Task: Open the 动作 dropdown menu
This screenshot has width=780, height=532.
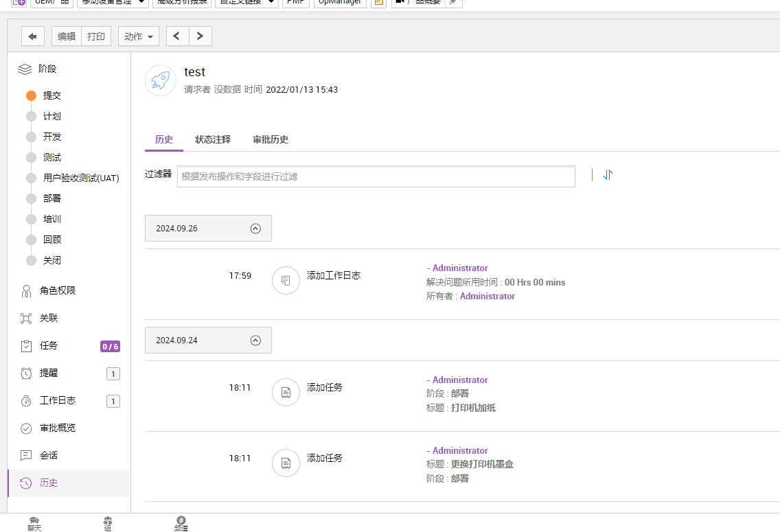Action: (x=138, y=36)
